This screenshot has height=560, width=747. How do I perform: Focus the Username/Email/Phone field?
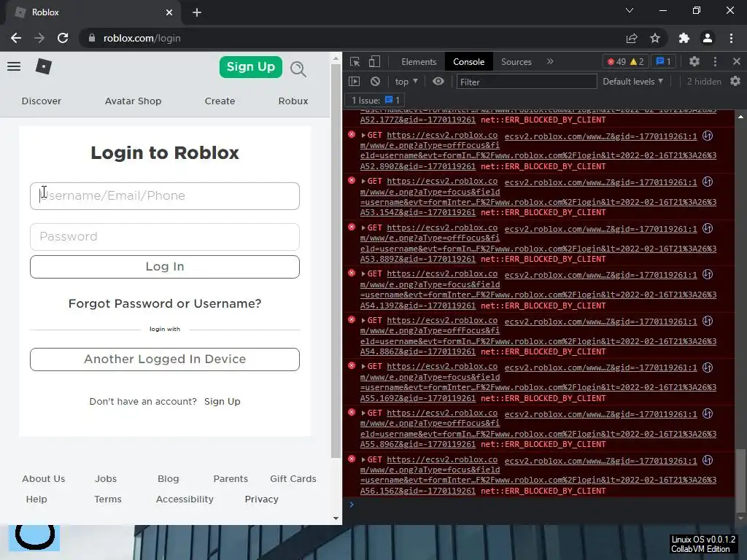click(165, 196)
